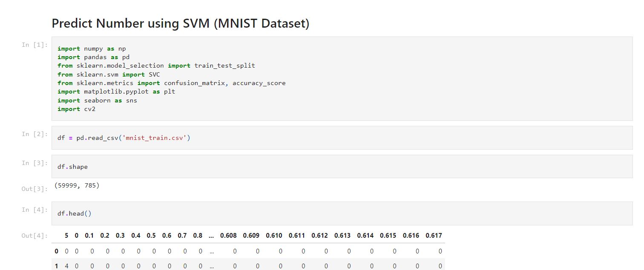
Task: Click the 0.608 column header
Action: click(x=228, y=236)
